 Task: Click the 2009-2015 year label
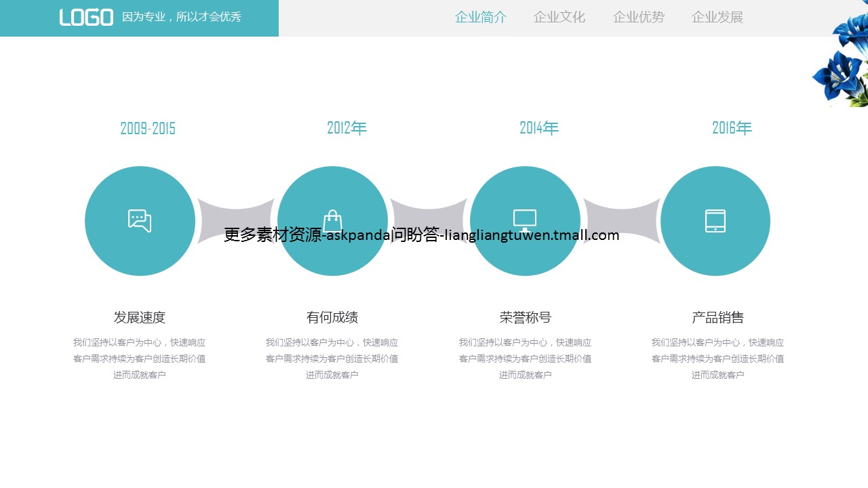pos(148,129)
